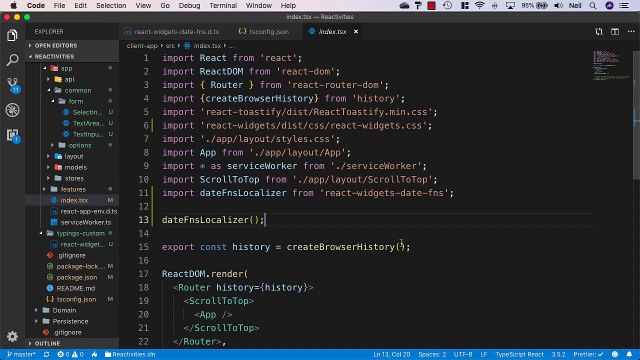Open react-app-env.d.ts file
The height and width of the screenshot is (360, 640).
[x=72, y=211]
